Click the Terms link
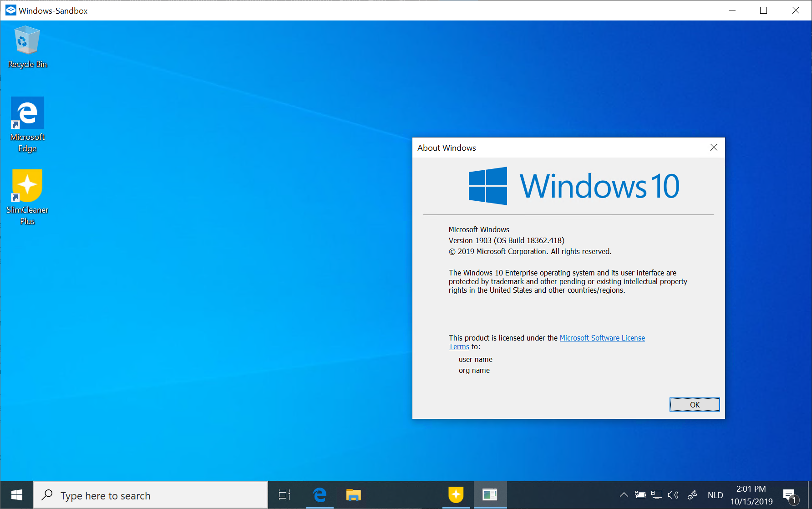Viewport: 812px width, 509px height. point(459,346)
